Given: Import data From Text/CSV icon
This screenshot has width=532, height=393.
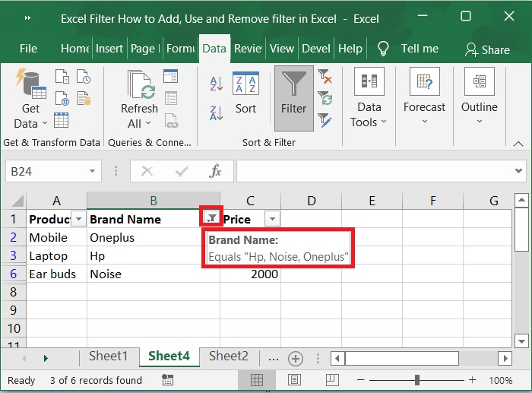Looking at the screenshot, I should 62,76.
